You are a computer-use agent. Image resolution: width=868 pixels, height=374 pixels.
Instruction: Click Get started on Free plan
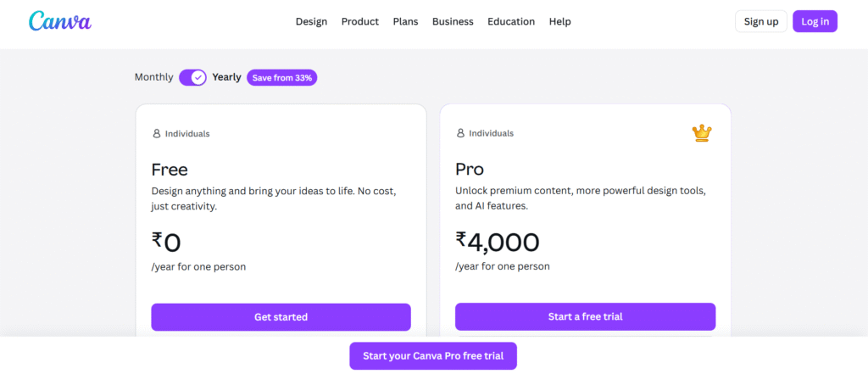click(281, 317)
